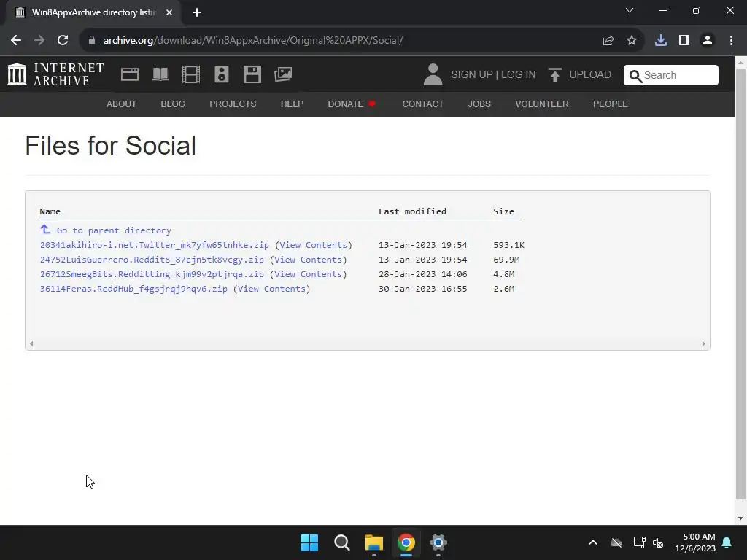The image size is (747, 560).
Task: Open the VOLUNTEER menu item
Action: click(x=542, y=104)
